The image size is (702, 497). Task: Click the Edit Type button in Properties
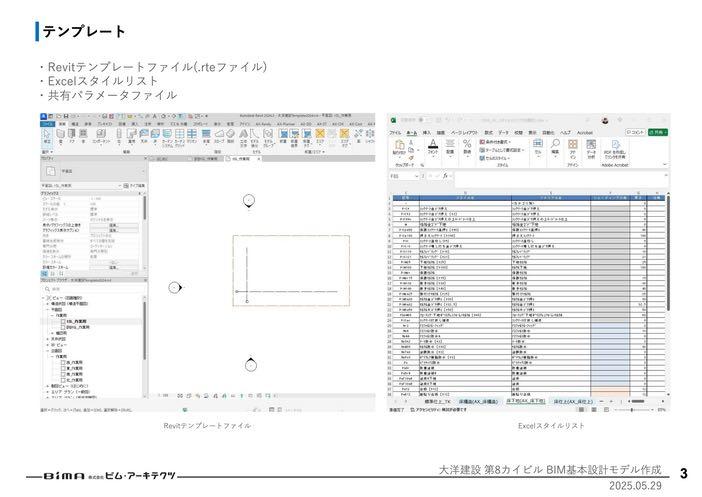134,185
